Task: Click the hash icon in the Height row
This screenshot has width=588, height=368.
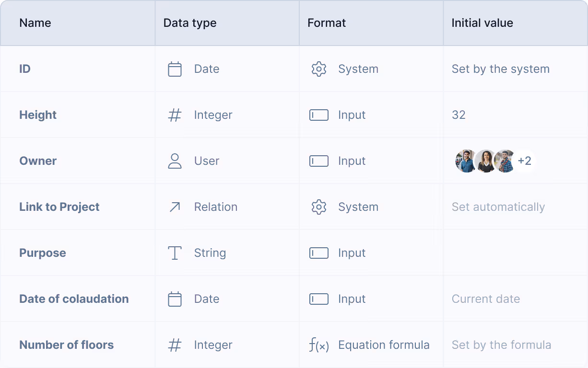Action: pos(175,115)
